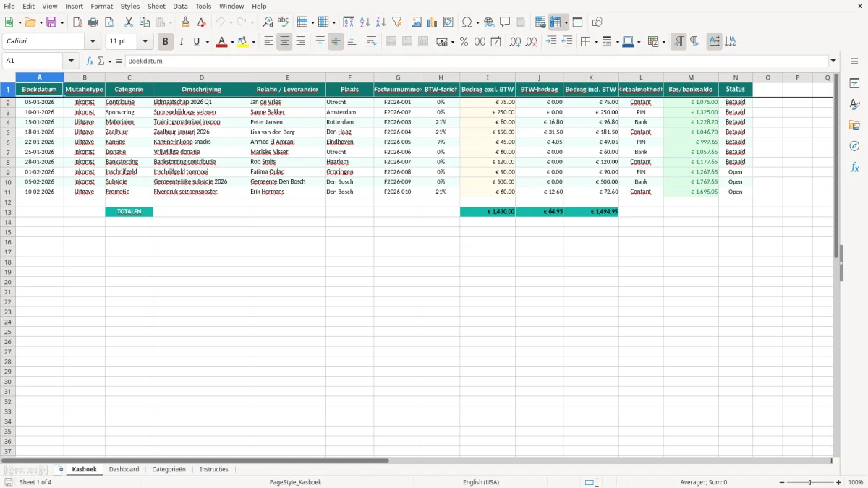Format cells as percent
This screenshot has height=488, width=868.
[x=464, y=42]
